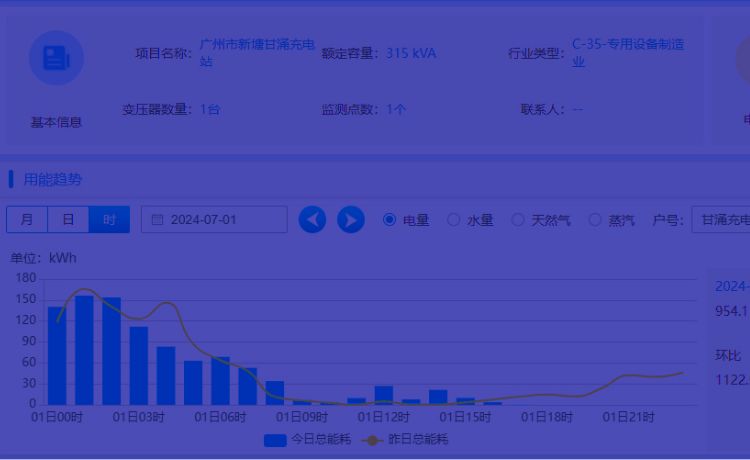Switch to the 日 view tab
Viewport: 750px width, 460px height.
click(68, 219)
